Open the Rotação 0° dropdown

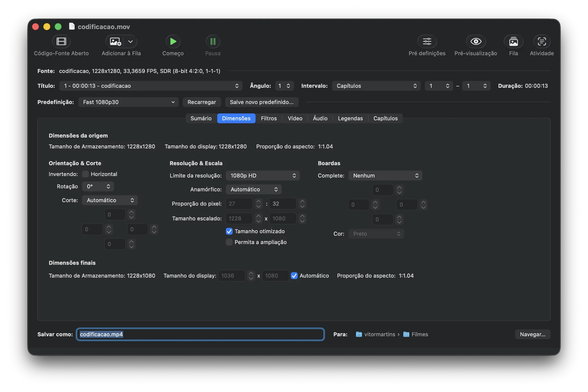[x=98, y=187]
